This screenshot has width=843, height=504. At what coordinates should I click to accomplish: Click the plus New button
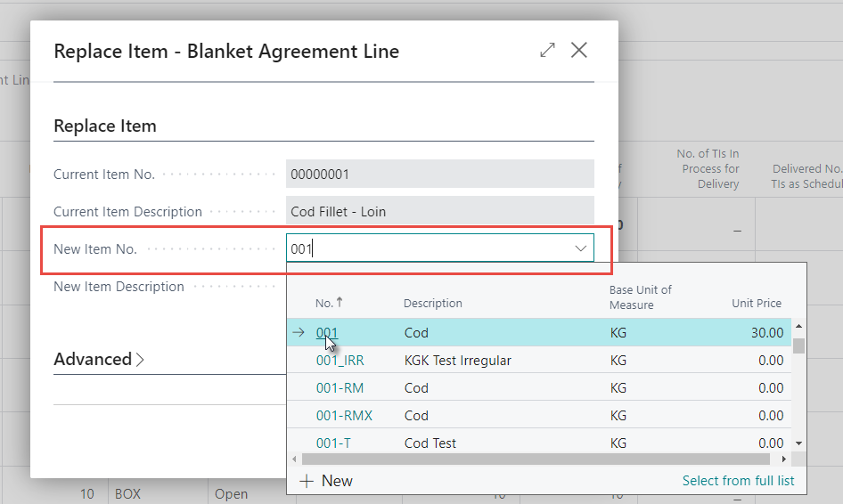coord(326,481)
